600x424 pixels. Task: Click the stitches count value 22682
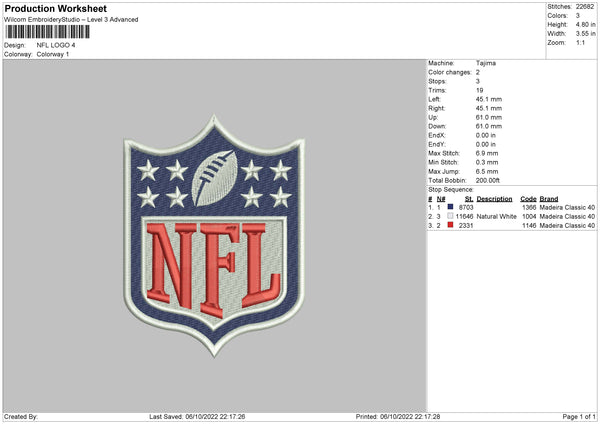[585, 7]
